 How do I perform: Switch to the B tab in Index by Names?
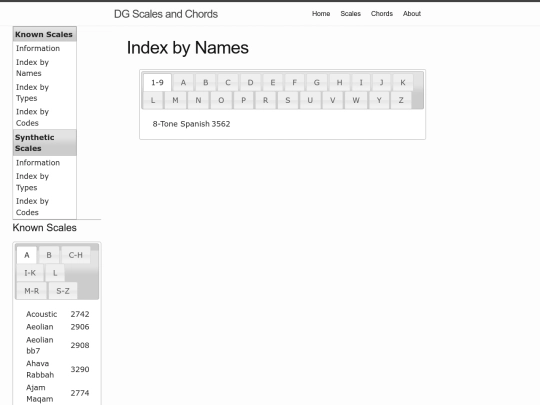pyautogui.click(x=206, y=83)
